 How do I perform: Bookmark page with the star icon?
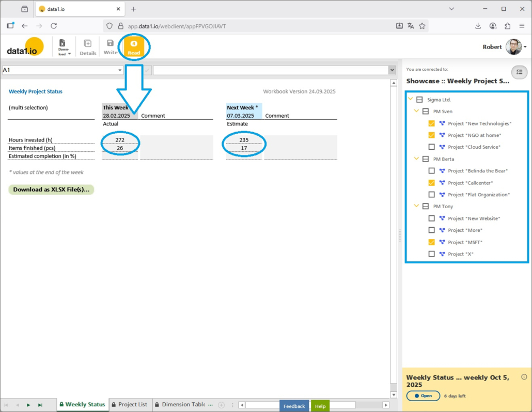coord(422,26)
